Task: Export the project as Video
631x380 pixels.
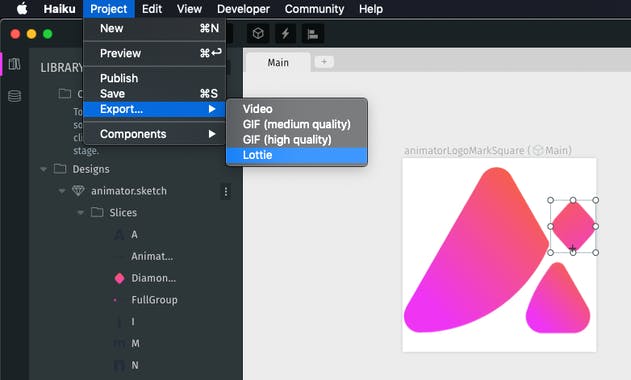Action: pyautogui.click(x=297, y=109)
